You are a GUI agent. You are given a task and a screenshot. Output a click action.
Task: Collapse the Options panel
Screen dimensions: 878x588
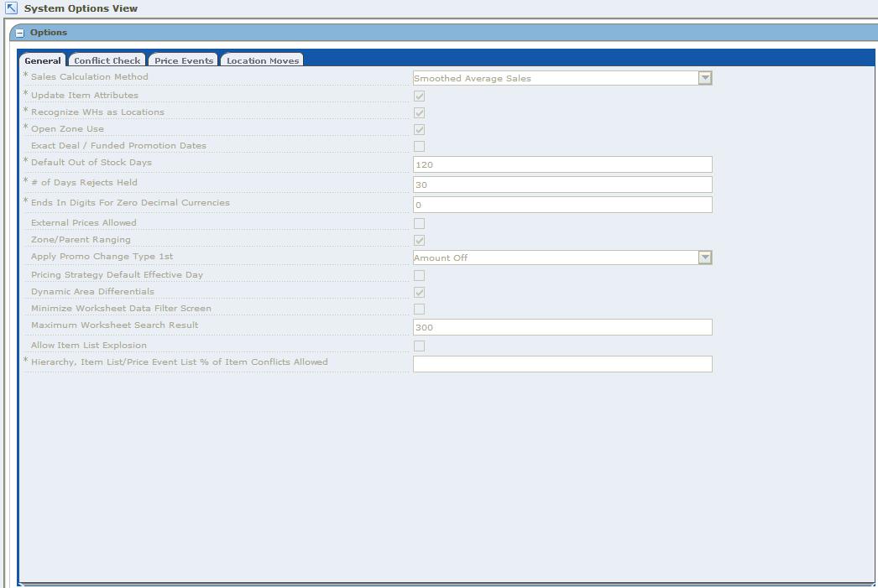coord(20,33)
